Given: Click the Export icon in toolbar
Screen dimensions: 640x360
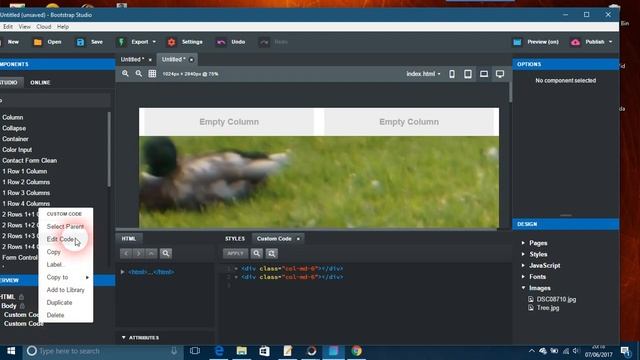Looking at the screenshot, I should coord(121,42).
